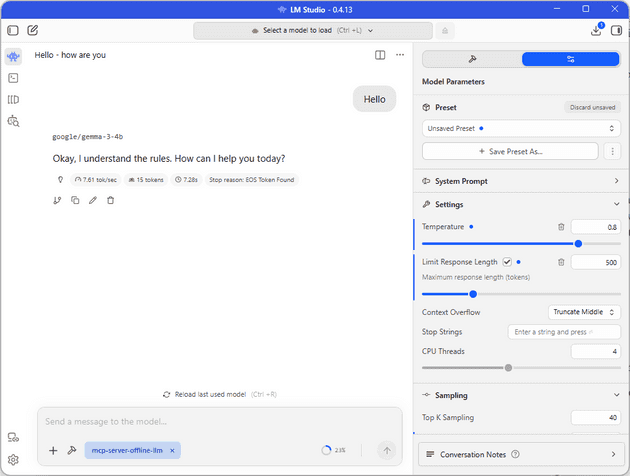Remove the mcp-server-offline-llm chip
Image resolution: width=630 pixels, height=476 pixels.
pos(172,451)
